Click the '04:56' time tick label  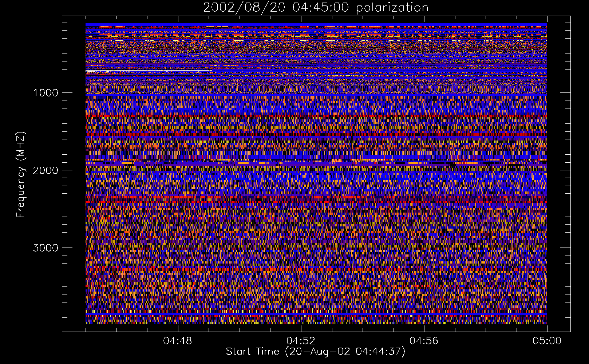tap(424, 341)
